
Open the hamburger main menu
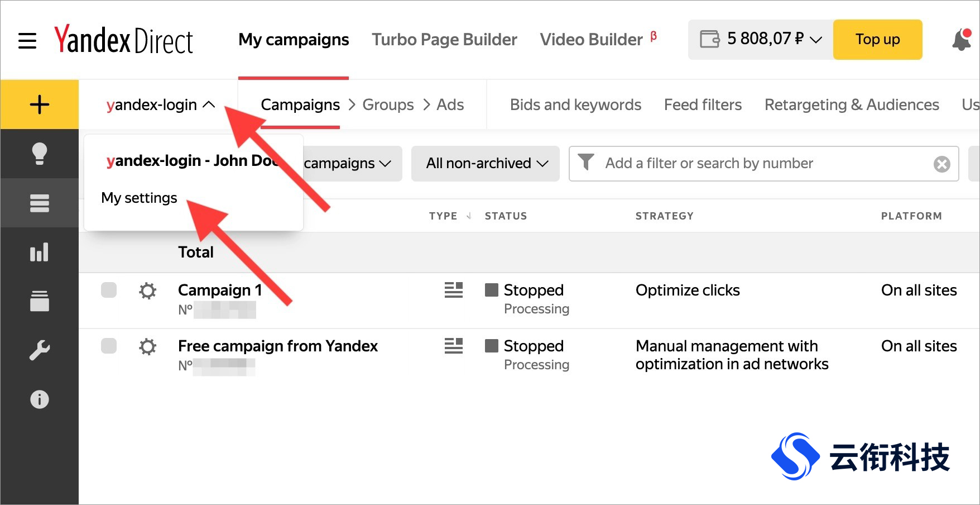click(27, 40)
